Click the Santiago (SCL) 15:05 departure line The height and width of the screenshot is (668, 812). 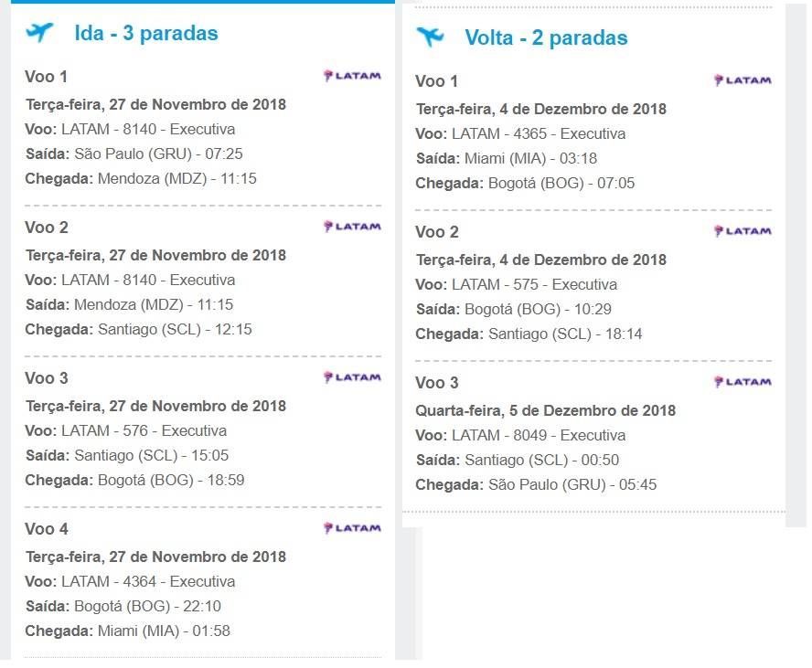pos(127,455)
